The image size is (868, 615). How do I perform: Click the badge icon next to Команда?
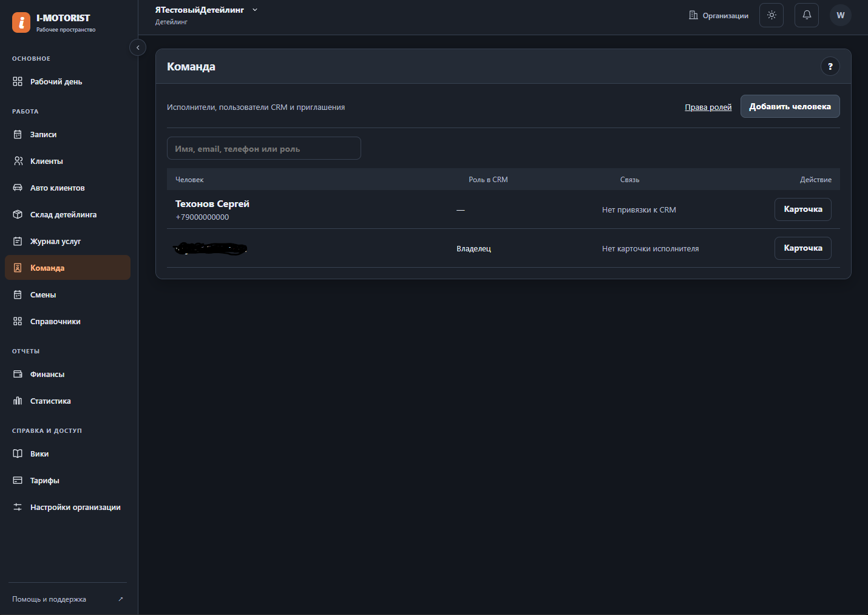click(x=18, y=268)
